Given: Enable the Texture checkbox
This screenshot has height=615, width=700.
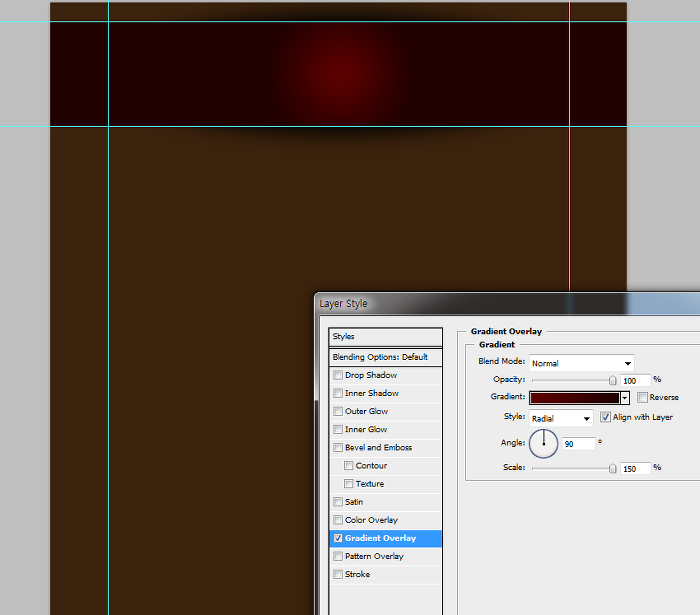Looking at the screenshot, I should tap(349, 484).
